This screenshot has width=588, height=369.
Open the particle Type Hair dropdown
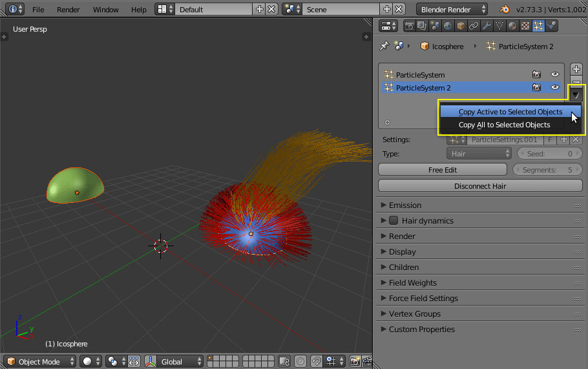[479, 154]
